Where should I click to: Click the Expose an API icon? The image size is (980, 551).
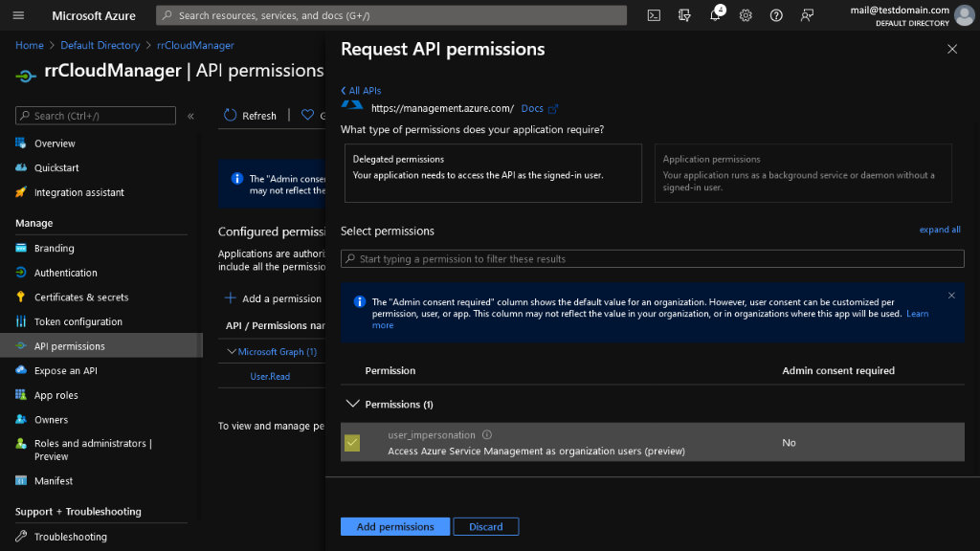click(x=21, y=370)
